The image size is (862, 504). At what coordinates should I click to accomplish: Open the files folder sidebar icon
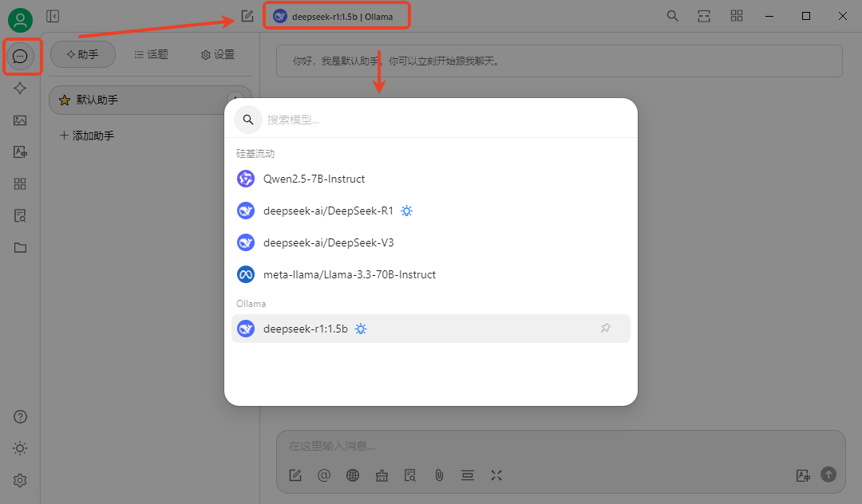coord(20,247)
